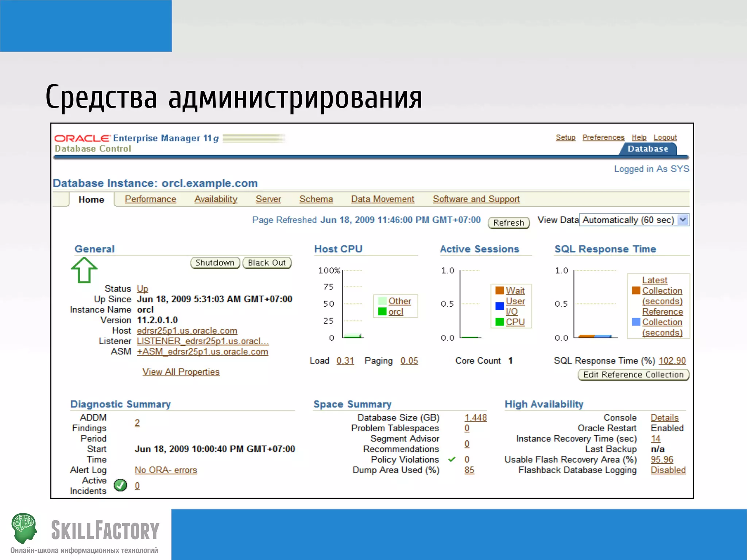Click the green orcl legend swatch
The width and height of the screenshot is (747, 560).
coord(382,311)
